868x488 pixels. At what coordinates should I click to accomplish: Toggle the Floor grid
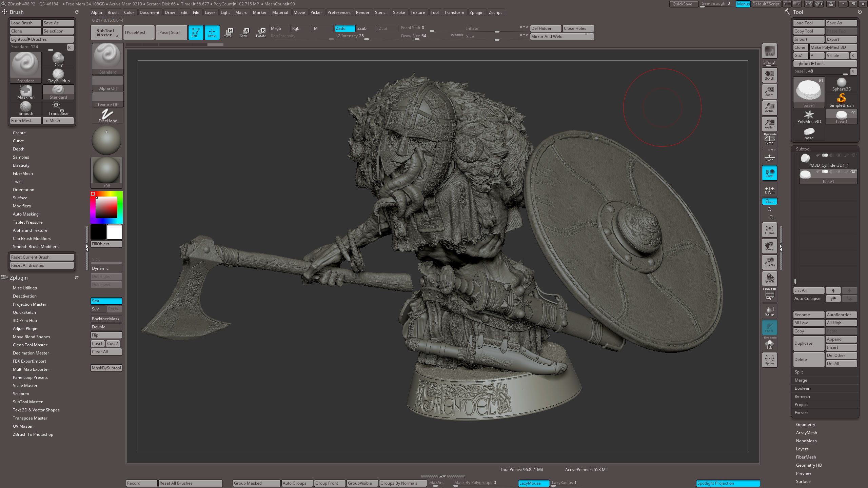tap(769, 156)
